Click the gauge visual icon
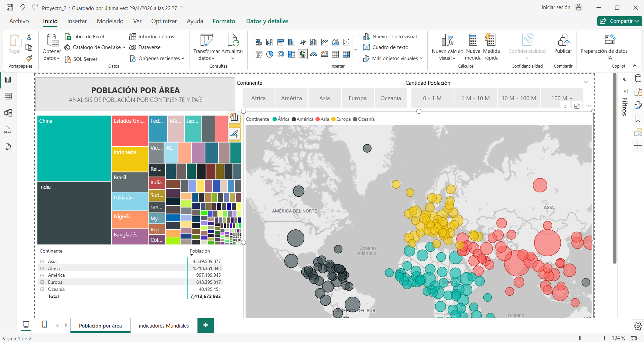The image size is (644, 342). 313,54
